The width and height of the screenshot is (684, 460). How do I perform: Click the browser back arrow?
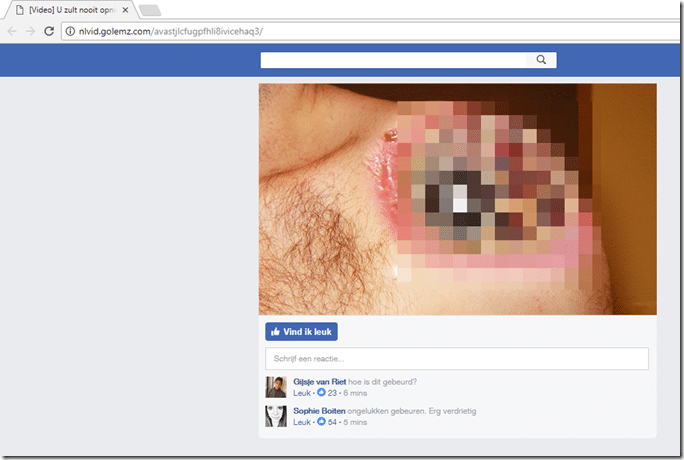(12, 31)
